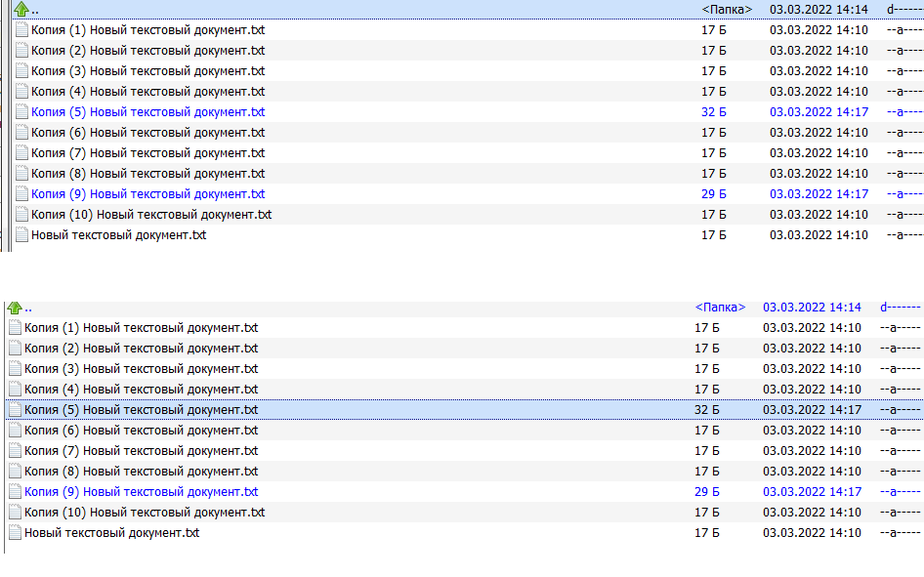Click date of Копия (6) in top list
The width and height of the screenshot is (924, 577).
tap(819, 133)
